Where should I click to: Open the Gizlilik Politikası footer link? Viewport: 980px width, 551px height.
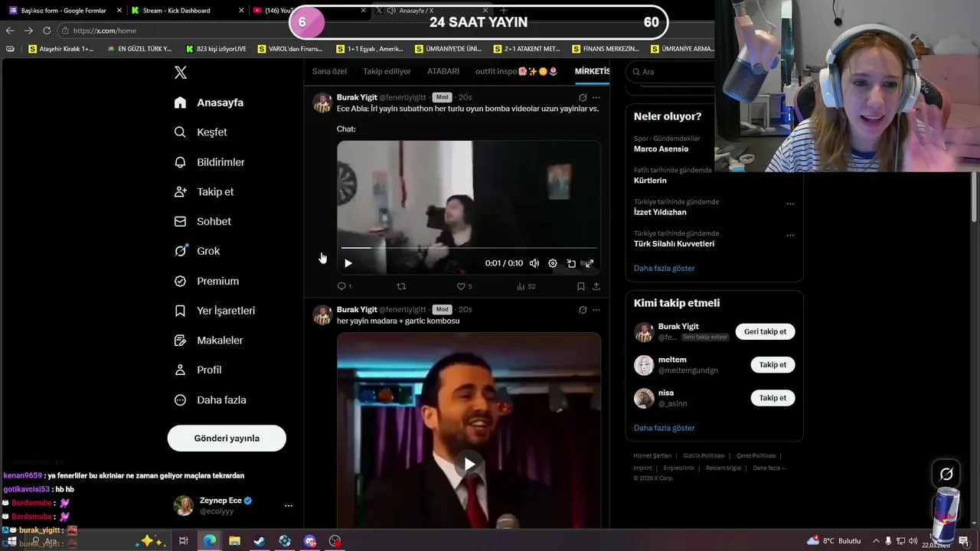pos(704,456)
